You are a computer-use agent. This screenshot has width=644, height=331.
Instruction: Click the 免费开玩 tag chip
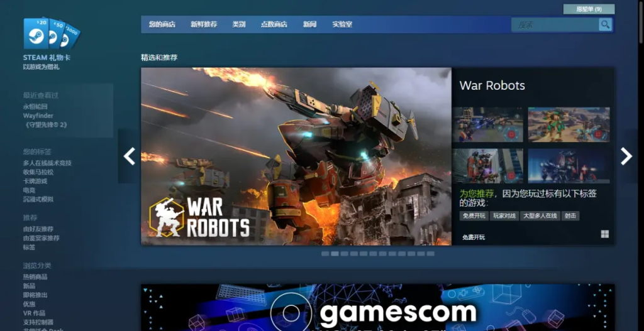tap(474, 215)
